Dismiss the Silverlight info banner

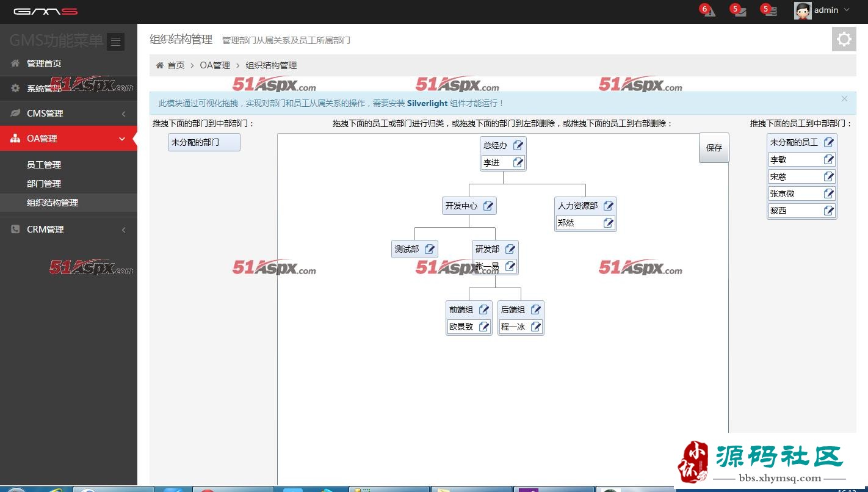point(844,98)
